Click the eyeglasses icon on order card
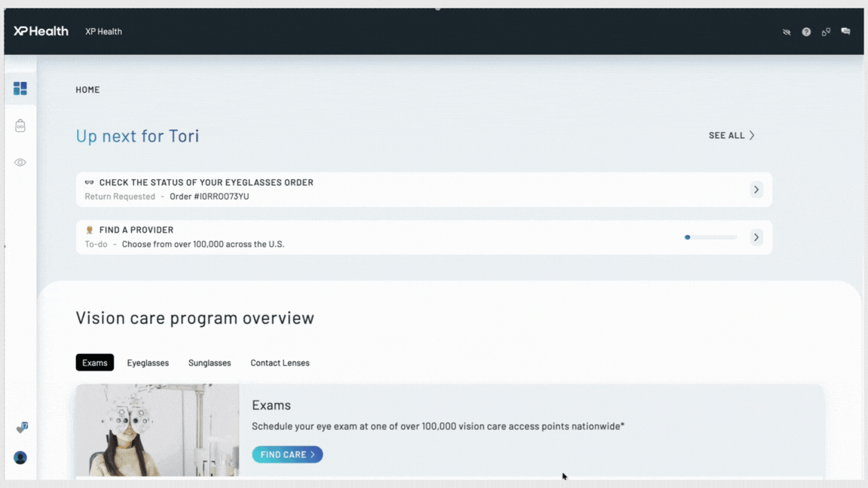Screen dimensions: 868x488 coord(89,182)
